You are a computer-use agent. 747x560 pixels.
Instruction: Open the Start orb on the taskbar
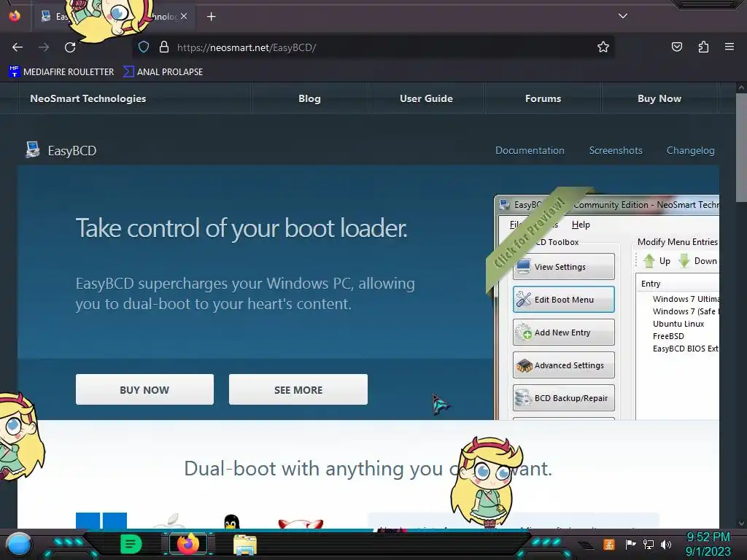pyautogui.click(x=19, y=544)
